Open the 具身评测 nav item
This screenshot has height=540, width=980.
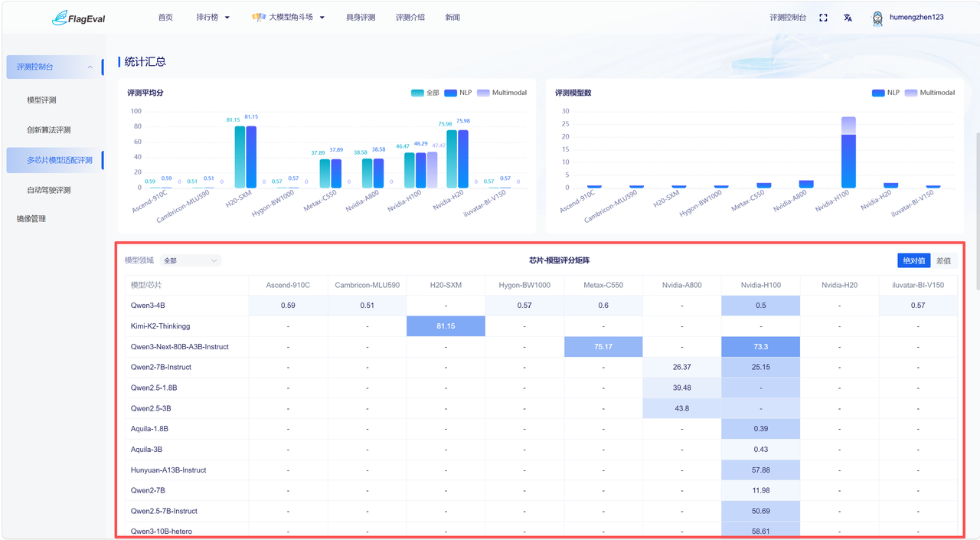[x=361, y=18]
